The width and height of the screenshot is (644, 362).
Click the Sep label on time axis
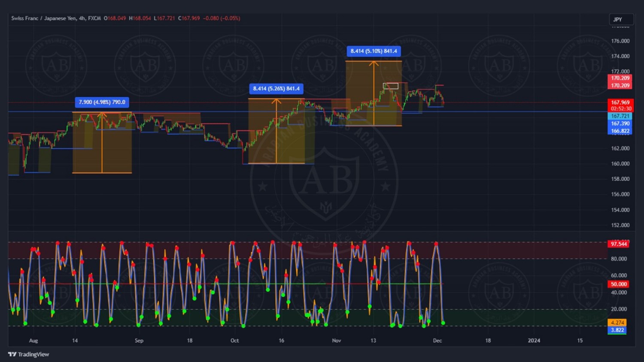coord(139,341)
